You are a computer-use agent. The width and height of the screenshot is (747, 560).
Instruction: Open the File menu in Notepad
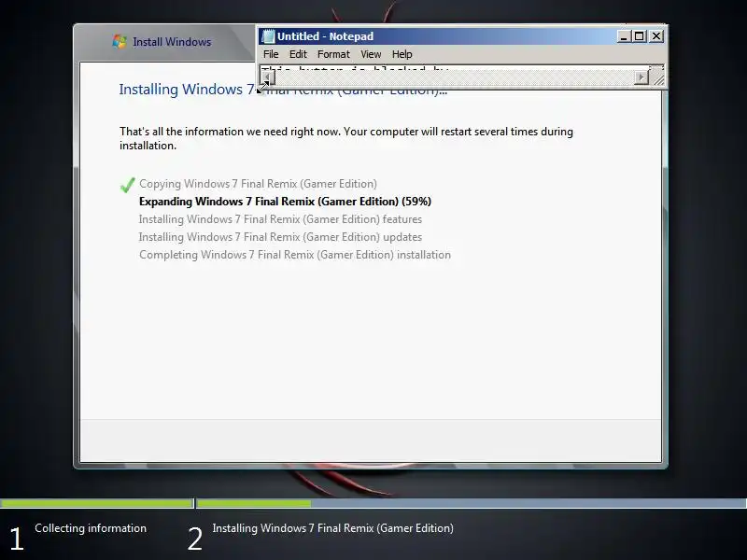[271, 54]
